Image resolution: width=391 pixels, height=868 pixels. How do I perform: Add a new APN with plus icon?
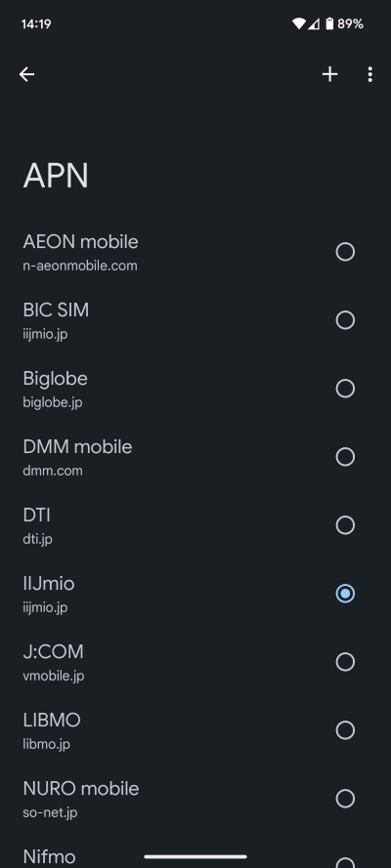tap(330, 74)
